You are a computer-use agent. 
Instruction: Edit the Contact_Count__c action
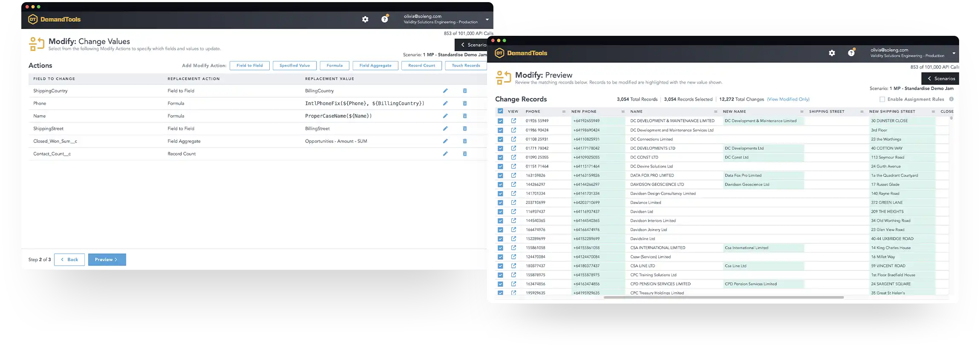[445, 154]
